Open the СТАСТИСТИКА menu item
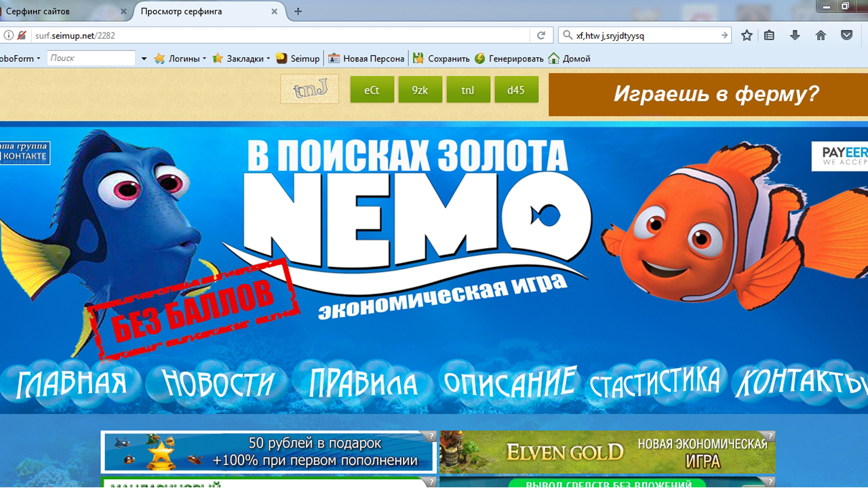868x488 pixels. 654,382
